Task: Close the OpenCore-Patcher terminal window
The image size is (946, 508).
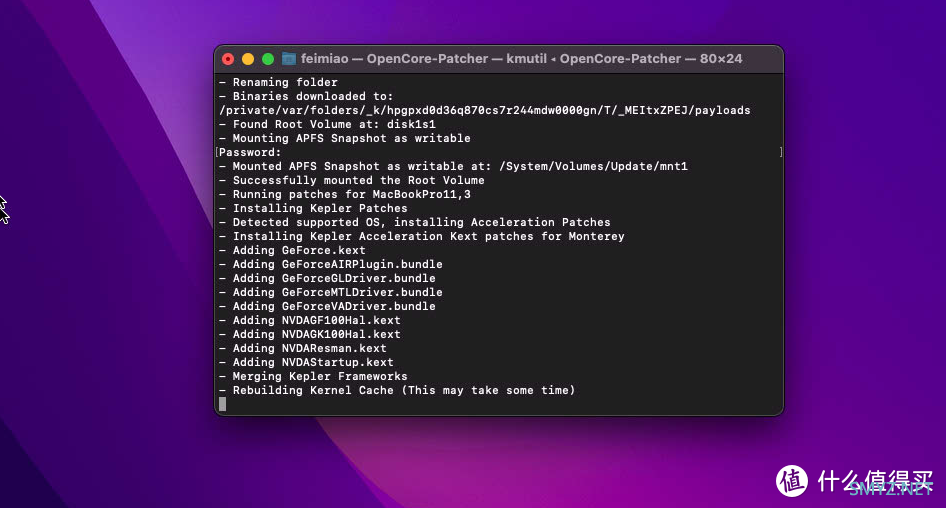Action: (x=228, y=59)
